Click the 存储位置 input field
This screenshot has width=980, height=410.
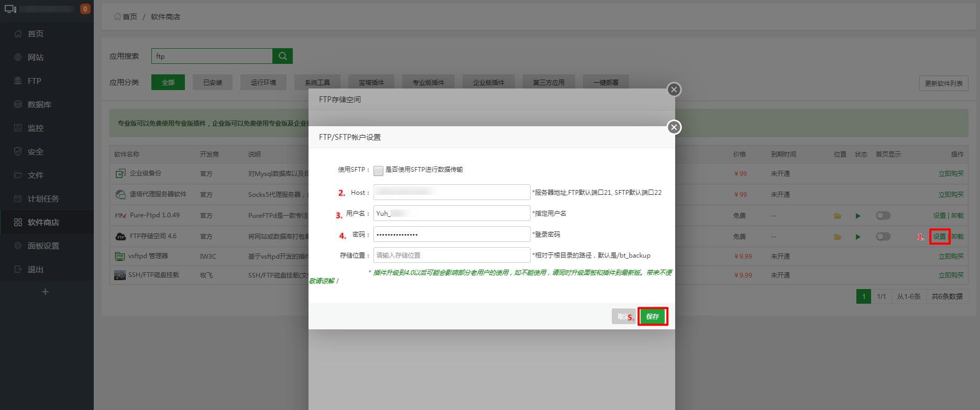pos(452,255)
